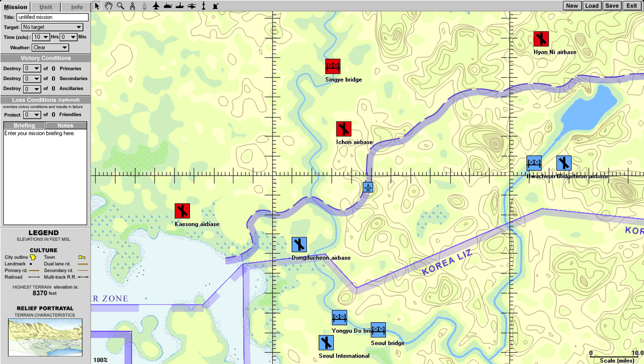Select the tank unit tool
644x364 pixels.
(167, 6)
